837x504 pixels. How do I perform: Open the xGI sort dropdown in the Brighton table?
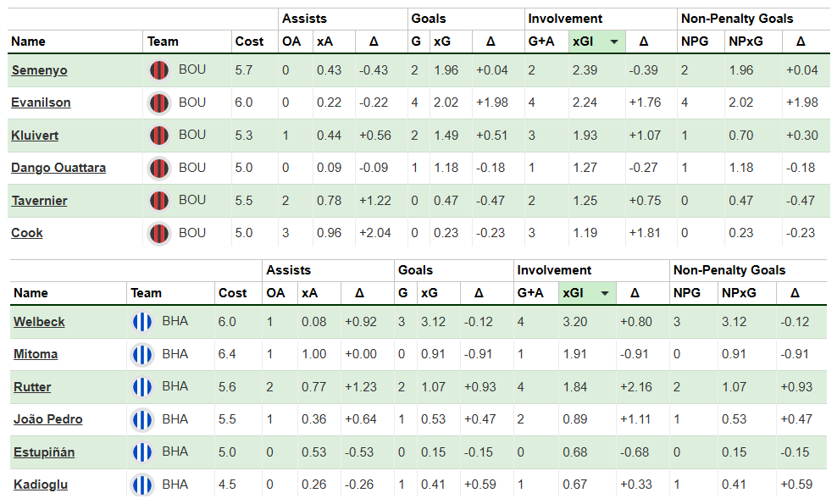tap(605, 293)
